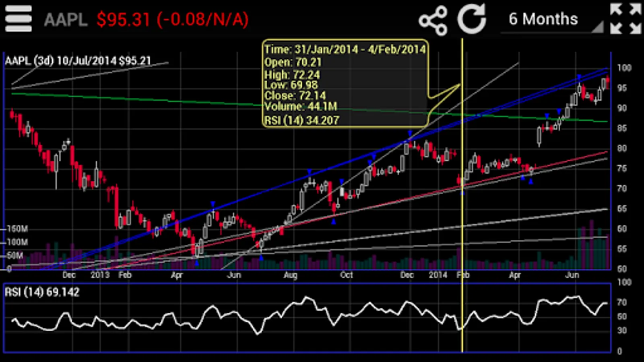
Task: Click the 30 label on RSI axis
Action: [622, 330]
